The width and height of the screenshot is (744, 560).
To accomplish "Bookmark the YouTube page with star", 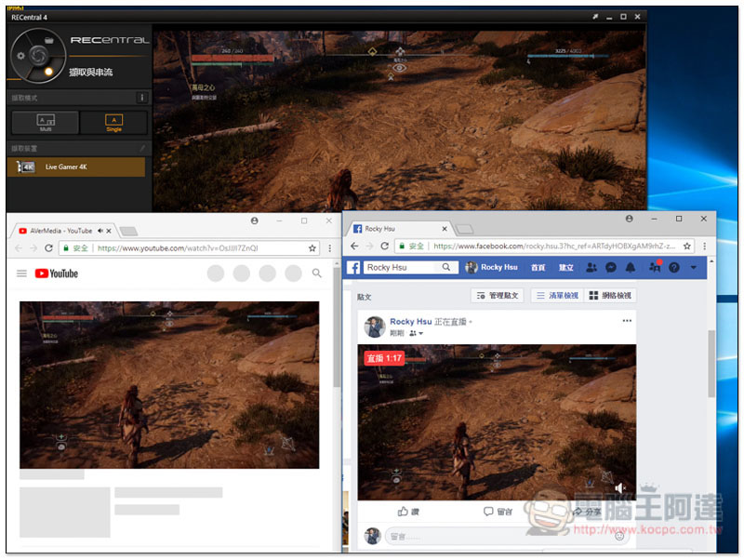I will coord(312,247).
